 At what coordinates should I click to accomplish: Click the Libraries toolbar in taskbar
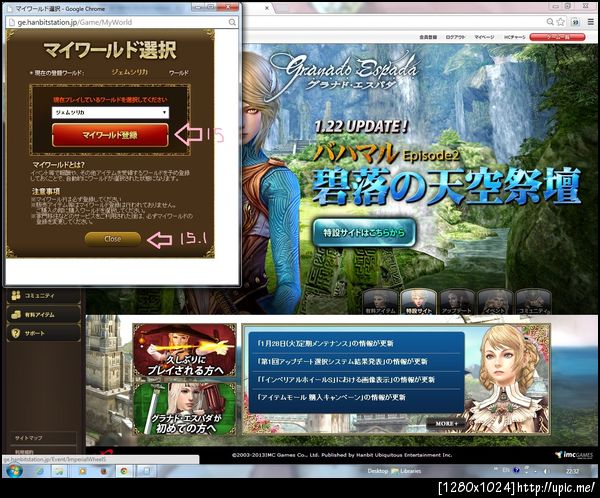click(406, 471)
